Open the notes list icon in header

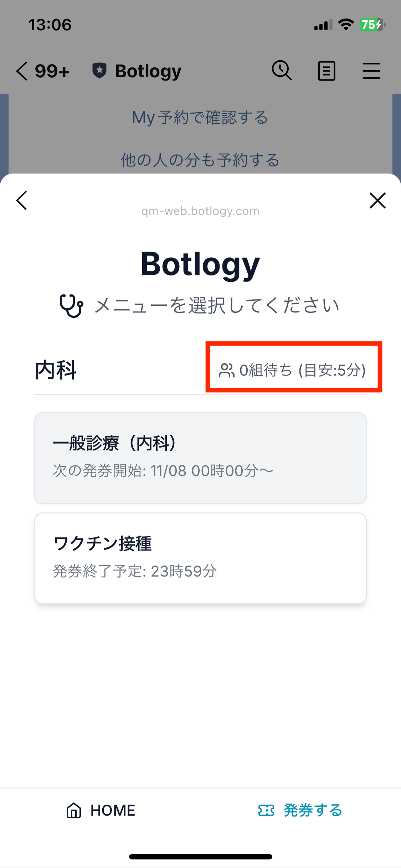pyautogui.click(x=327, y=71)
